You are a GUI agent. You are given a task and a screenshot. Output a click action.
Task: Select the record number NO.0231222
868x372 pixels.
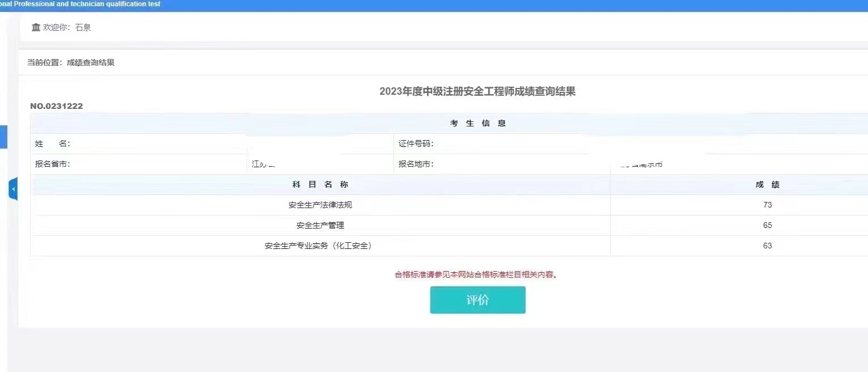point(57,106)
